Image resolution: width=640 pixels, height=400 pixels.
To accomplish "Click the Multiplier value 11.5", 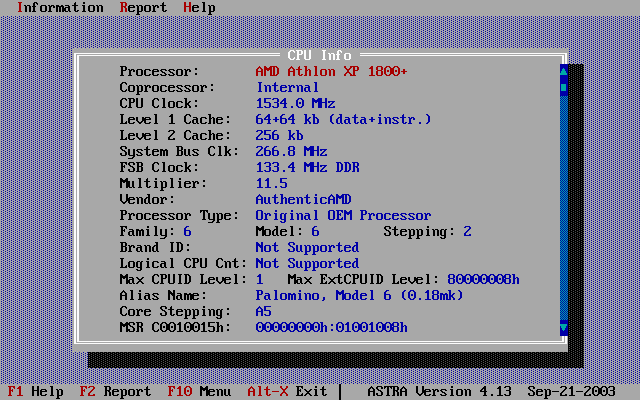I will [x=271, y=183].
